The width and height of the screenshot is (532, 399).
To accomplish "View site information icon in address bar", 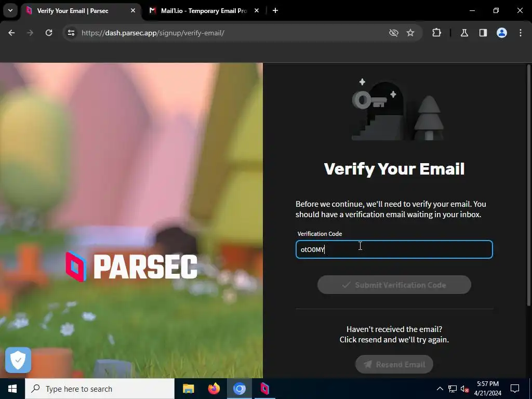I will [x=71, y=33].
